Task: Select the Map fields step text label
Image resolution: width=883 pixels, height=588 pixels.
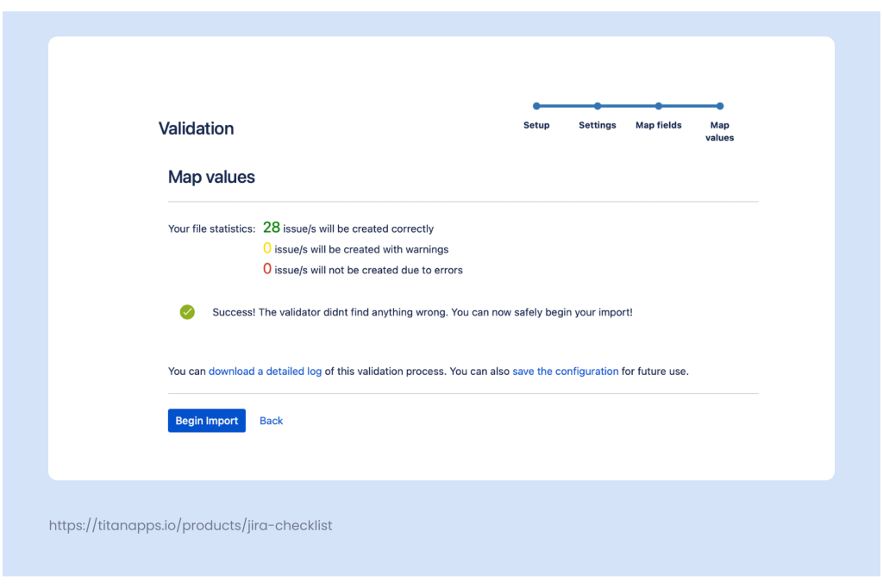Action: 659,125
